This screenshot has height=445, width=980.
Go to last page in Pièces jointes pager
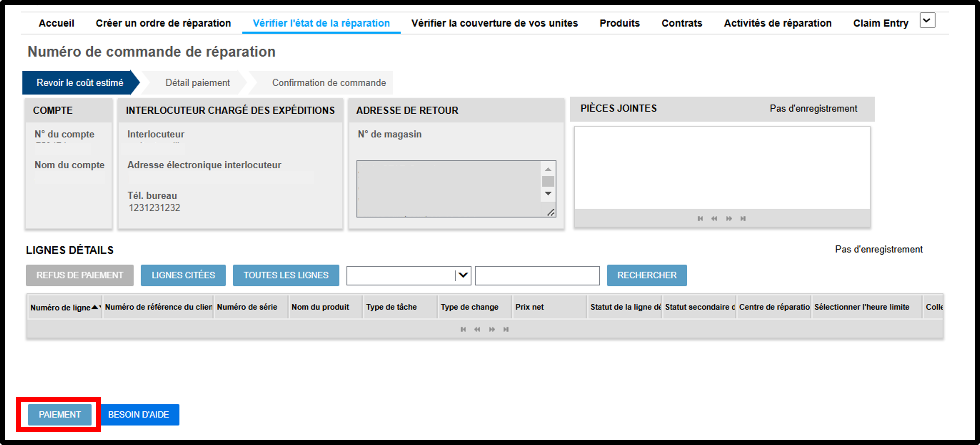(x=743, y=218)
